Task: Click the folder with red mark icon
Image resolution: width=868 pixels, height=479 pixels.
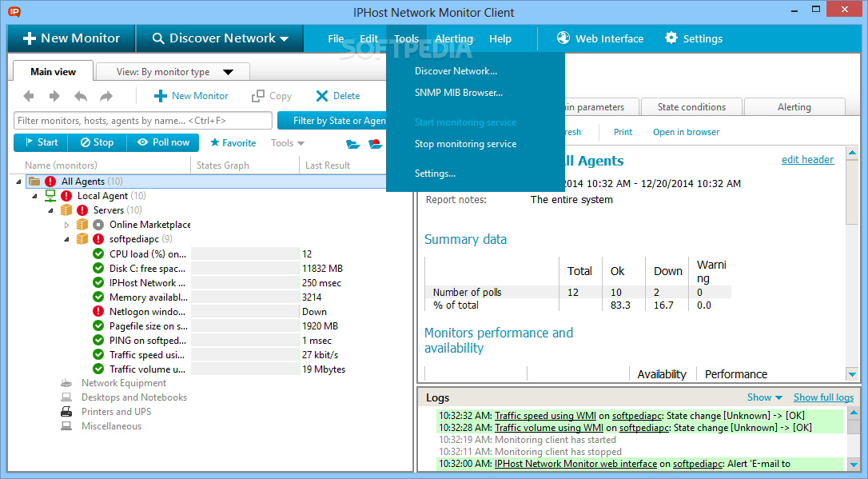Action: [376, 144]
